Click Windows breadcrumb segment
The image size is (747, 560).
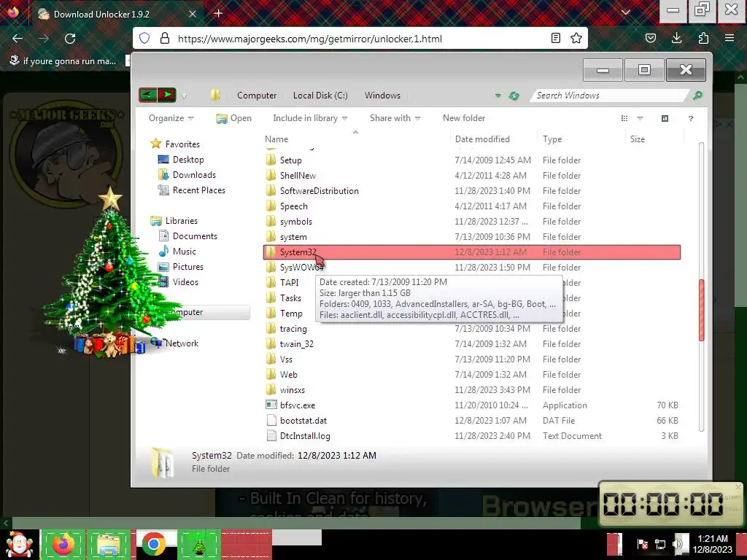click(x=382, y=96)
